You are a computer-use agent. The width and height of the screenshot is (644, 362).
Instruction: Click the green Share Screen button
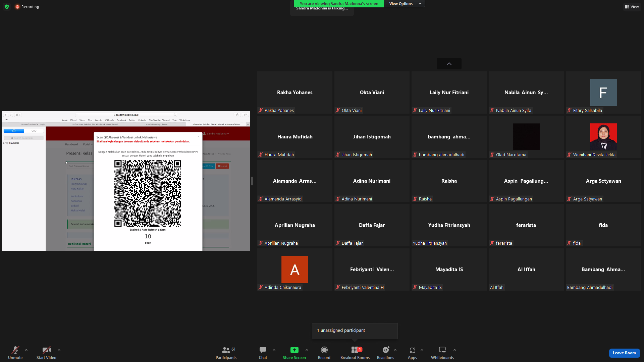pos(294,353)
